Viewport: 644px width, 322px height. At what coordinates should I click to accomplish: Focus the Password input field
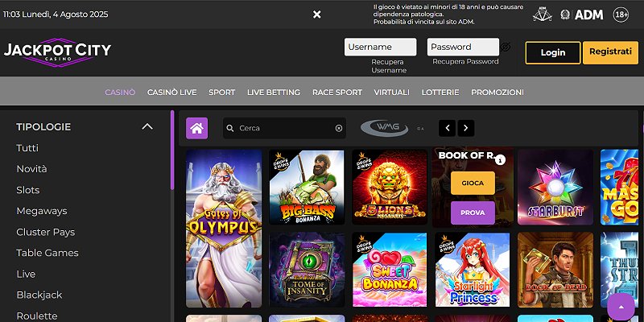[464, 47]
